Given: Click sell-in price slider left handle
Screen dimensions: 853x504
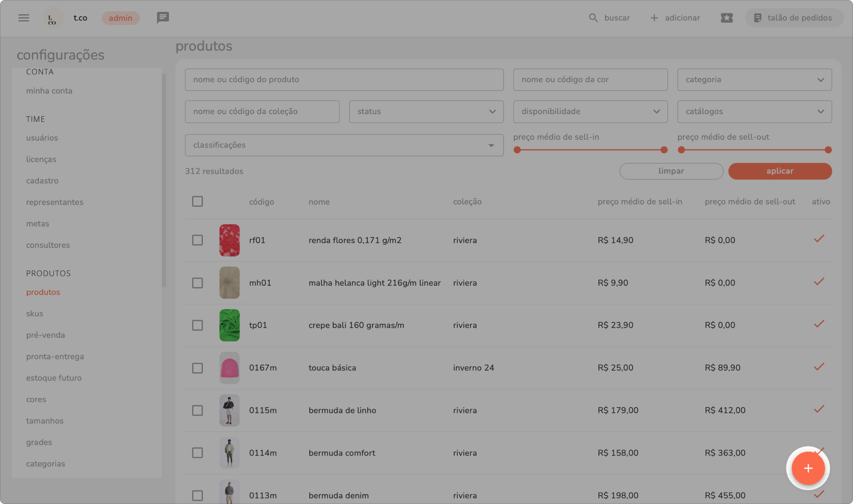Looking at the screenshot, I should (517, 150).
